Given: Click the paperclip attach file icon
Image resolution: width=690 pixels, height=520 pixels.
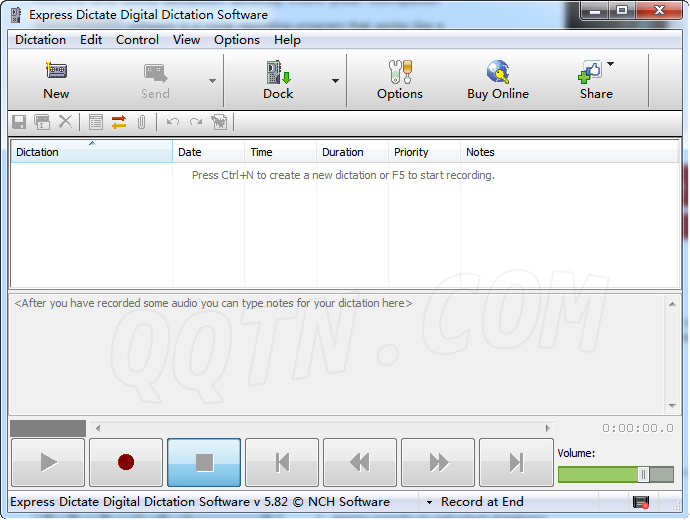Looking at the screenshot, I should pyautogui.click(x=142, y=122).
